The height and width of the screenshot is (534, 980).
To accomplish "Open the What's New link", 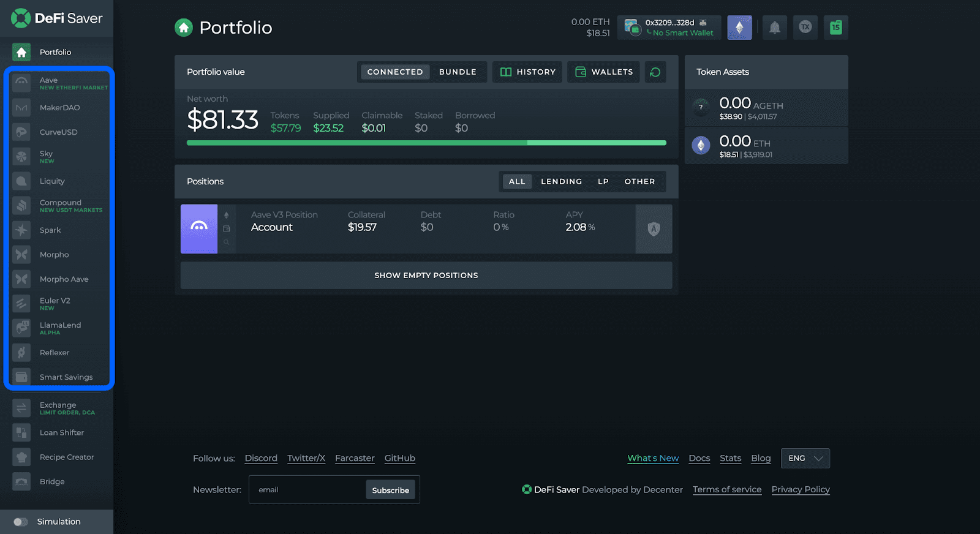I will pos(653,458).
